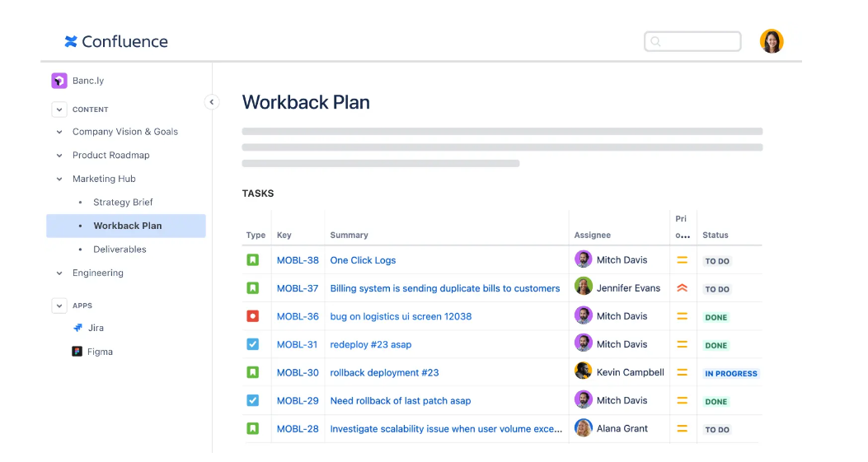Click task type icon for MOBL-29
This screenshot has height=462, width=868.
[253, 400]
